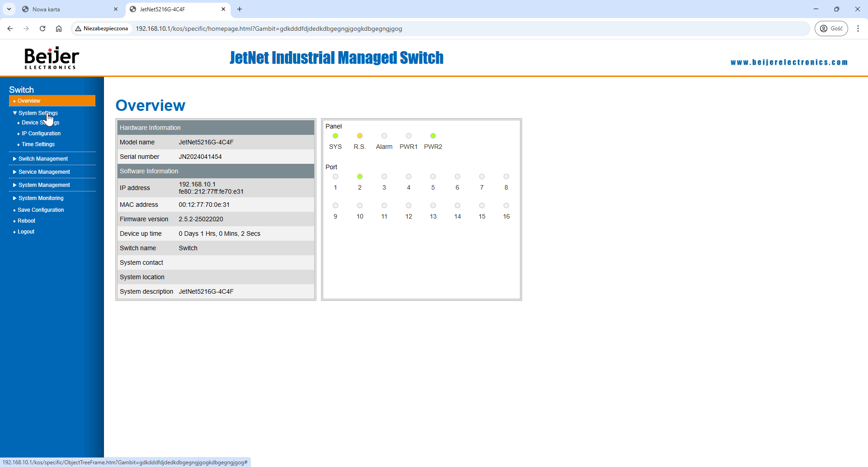The height and width of the screenshot is (467, 868).
Task: Click the port 6 status LED
Action: [x=458, y=176]
